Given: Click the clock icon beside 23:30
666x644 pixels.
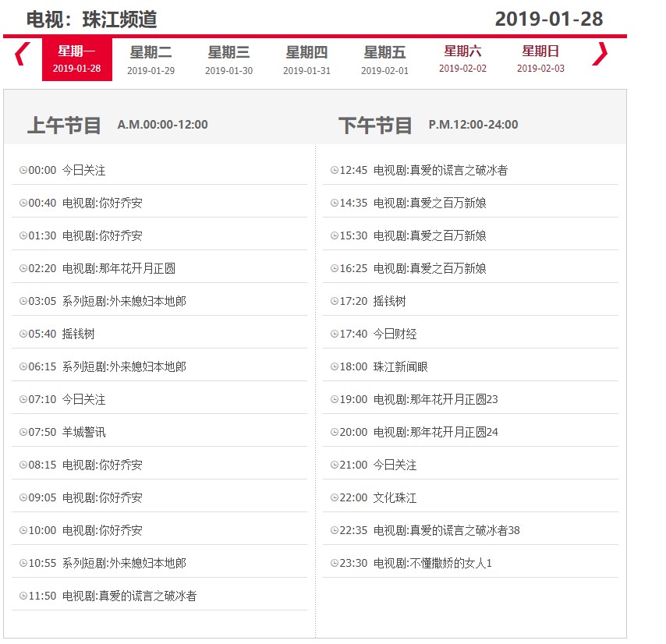Looking at the screenshot, I should (x=335, y=563).
